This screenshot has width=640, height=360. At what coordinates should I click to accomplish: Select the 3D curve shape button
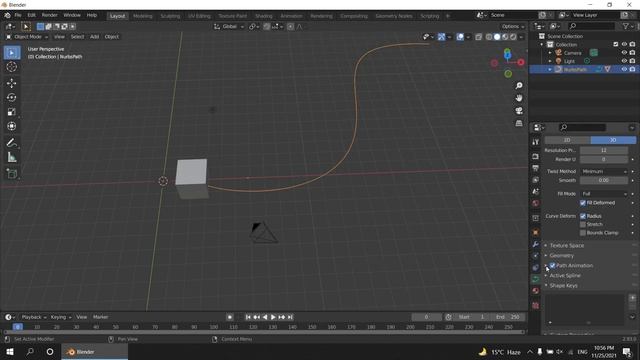(x=613, y=140)
